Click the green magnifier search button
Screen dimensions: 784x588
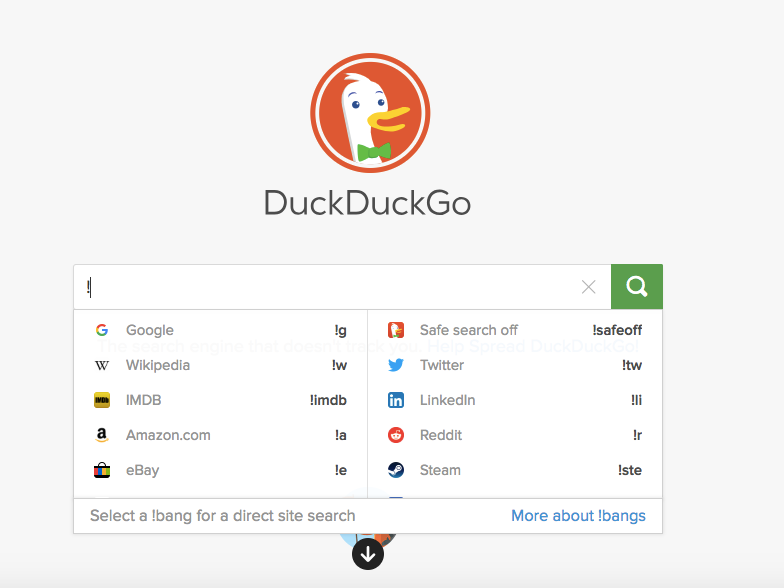tap(636, 286)
